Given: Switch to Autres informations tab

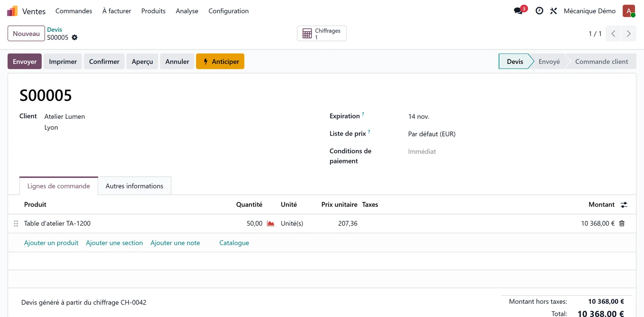Looking at the screenshot, I should pyautogui.click(x=134, y=186).
